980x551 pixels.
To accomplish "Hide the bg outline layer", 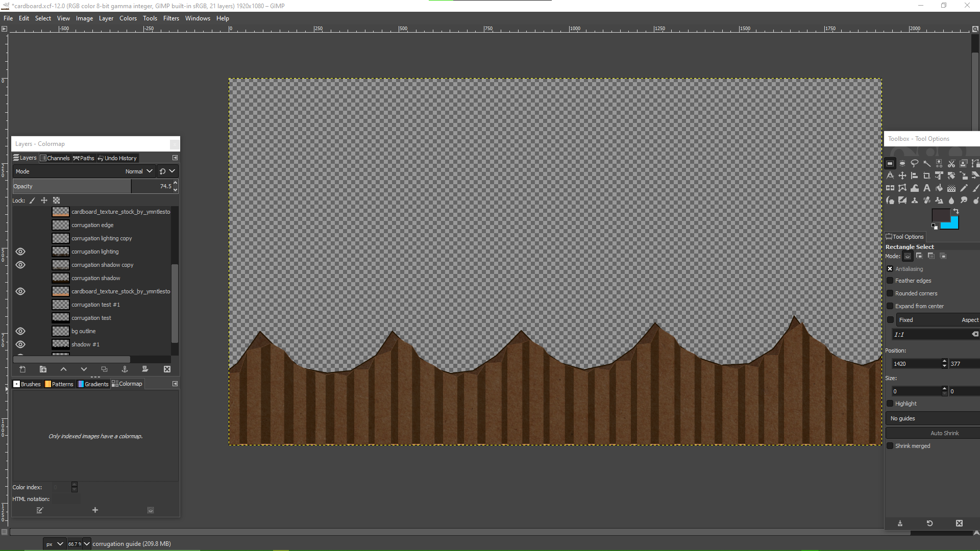I will [x=20, y=331].
